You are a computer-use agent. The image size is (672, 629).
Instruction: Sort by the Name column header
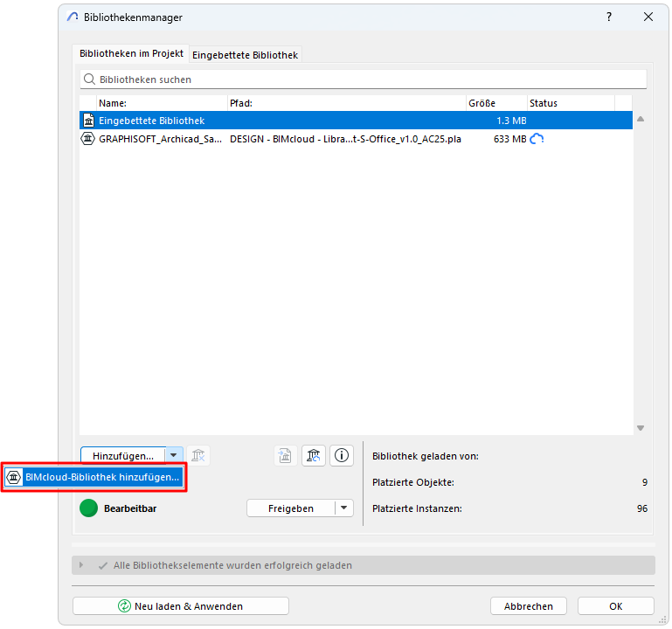(x=162, y=103)
